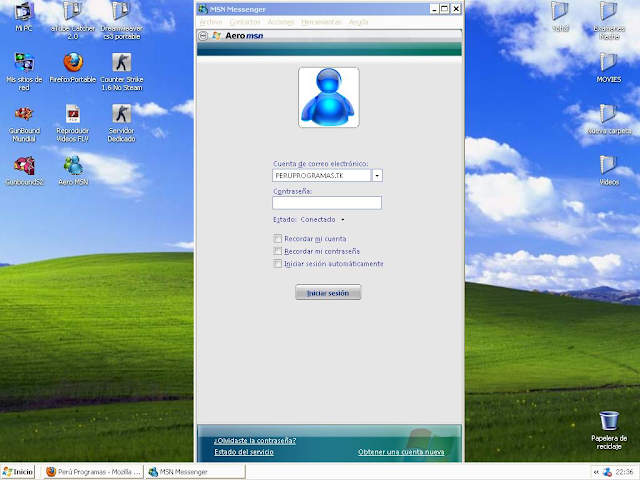This screenshot has height=480, width=640.
Task: Select Mis sitios de red icon
Action: pos(24,71)
